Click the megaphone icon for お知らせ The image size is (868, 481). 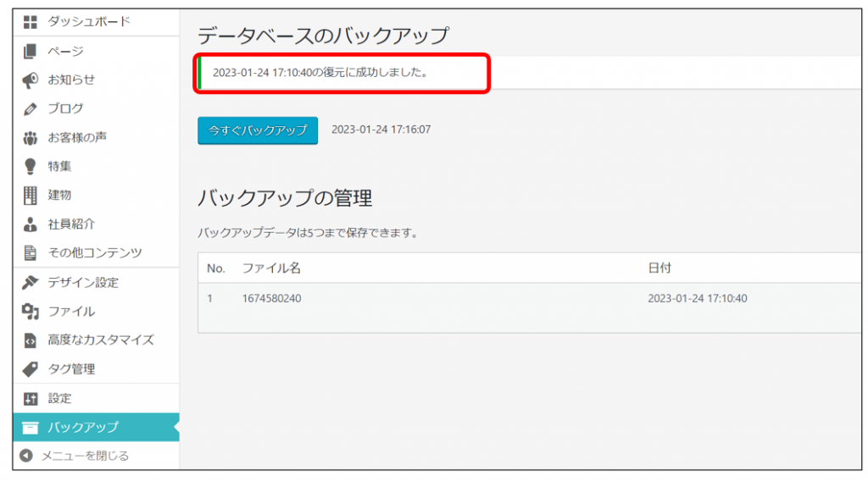(x=30, y=80)
